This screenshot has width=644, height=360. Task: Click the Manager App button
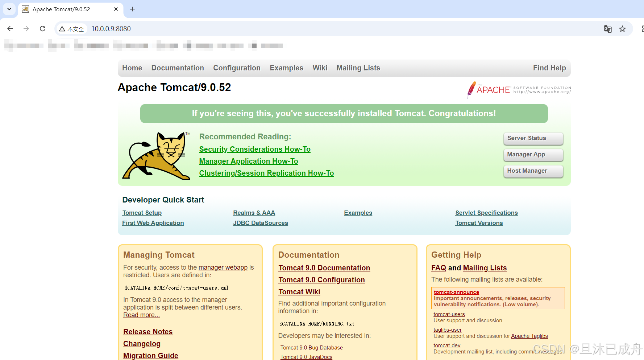(x=533, y=155)
